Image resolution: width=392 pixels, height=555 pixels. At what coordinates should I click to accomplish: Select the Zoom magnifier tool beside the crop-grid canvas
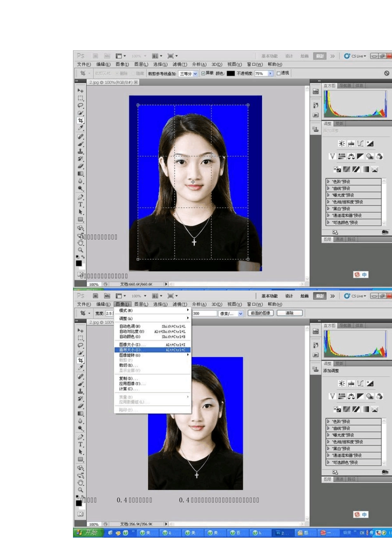point(80,250)
